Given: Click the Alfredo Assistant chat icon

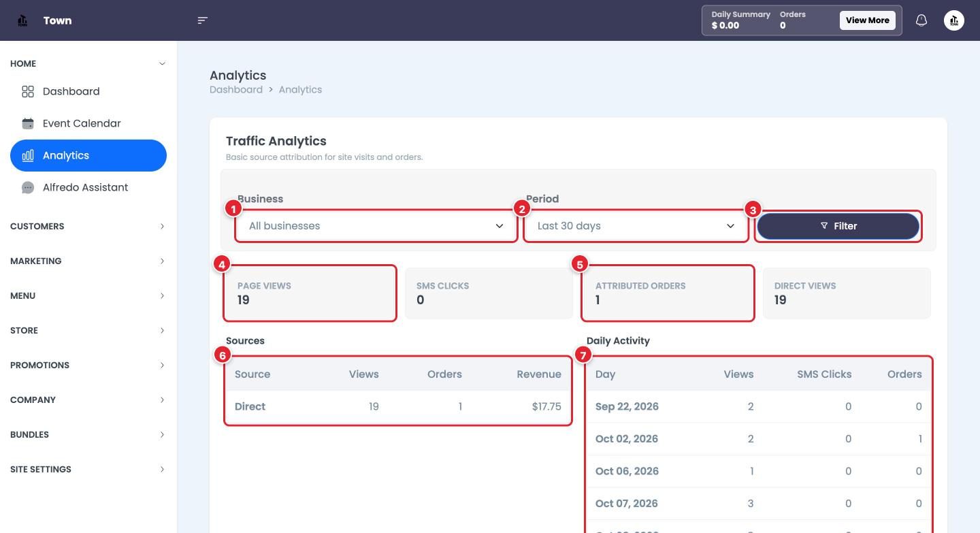Looking at the screenshot, I should pos(28,187).
